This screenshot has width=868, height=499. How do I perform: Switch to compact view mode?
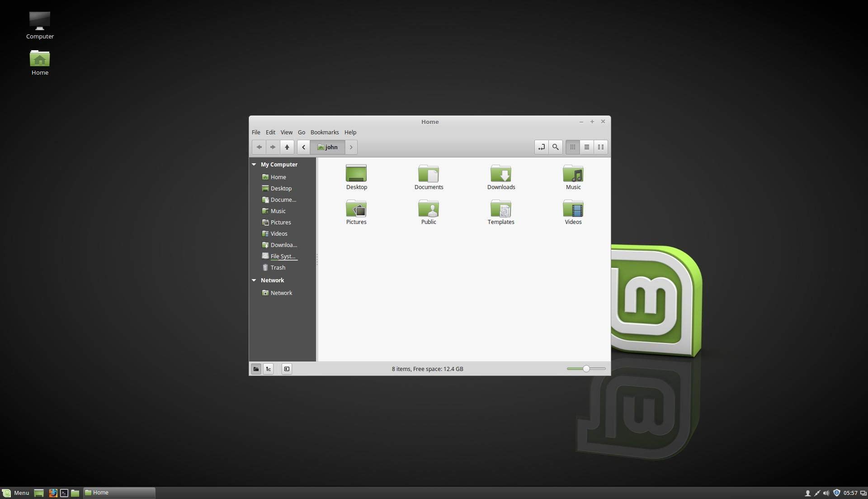click(x=600, y=147)
